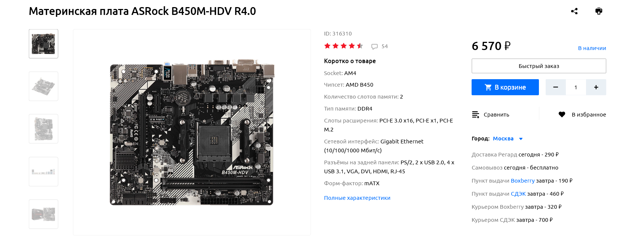The width and height of the screenshot is (644, 239).
Task: Open reviews via the comment bubble icon
Action: [x=374, y=47]
